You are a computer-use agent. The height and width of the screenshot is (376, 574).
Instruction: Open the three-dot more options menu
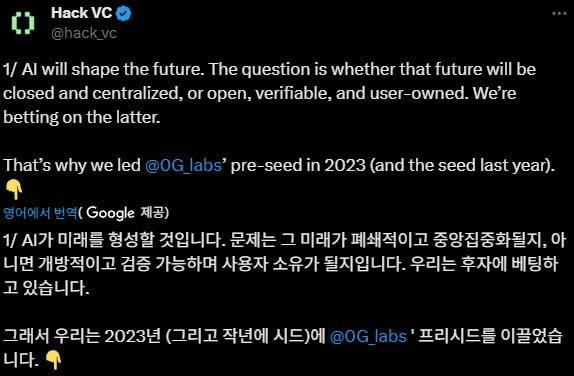pyautogui.click(x=559, y=14)
